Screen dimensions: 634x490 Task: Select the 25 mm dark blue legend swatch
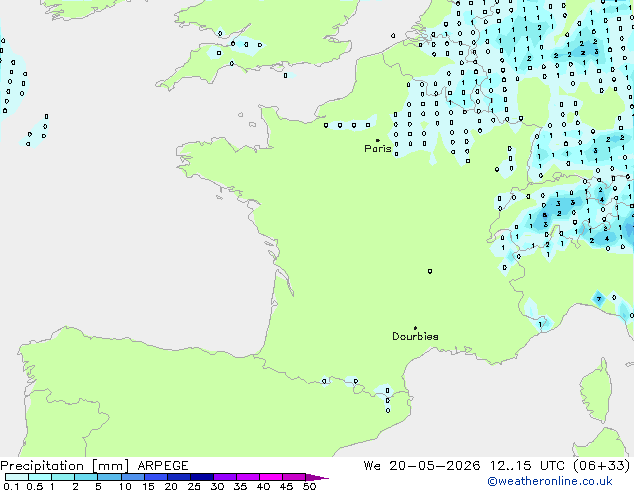click(x=202, y=477)
